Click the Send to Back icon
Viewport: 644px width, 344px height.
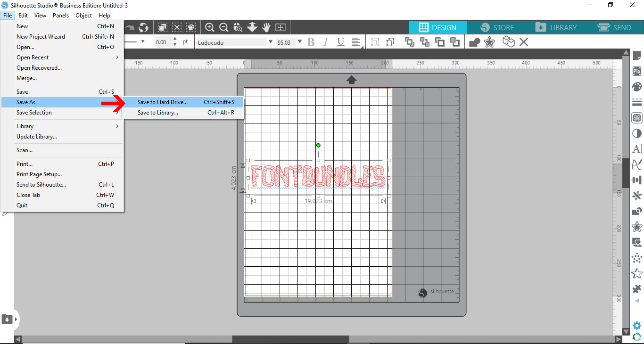point(425,42)
